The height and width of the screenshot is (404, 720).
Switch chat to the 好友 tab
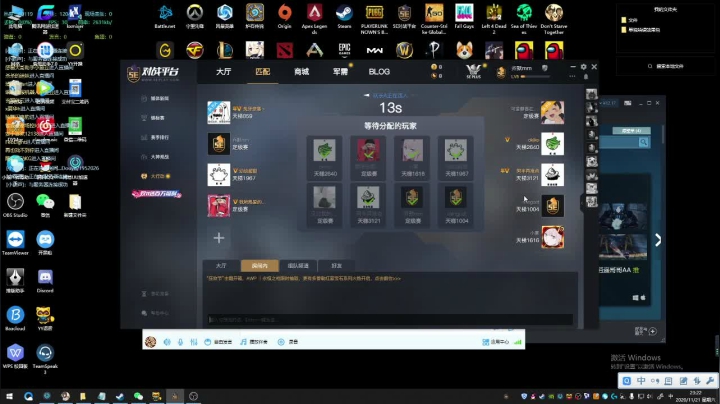coord(337,266)
